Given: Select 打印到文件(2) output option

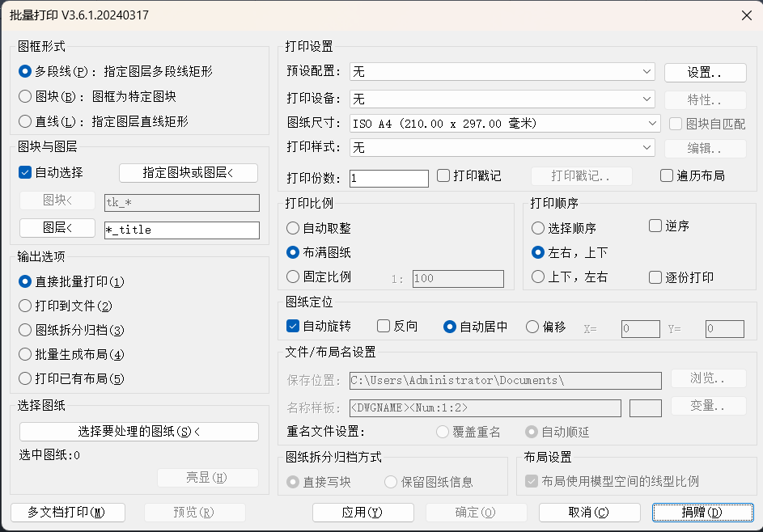Looking at the screenshot, I should point(25,306).
